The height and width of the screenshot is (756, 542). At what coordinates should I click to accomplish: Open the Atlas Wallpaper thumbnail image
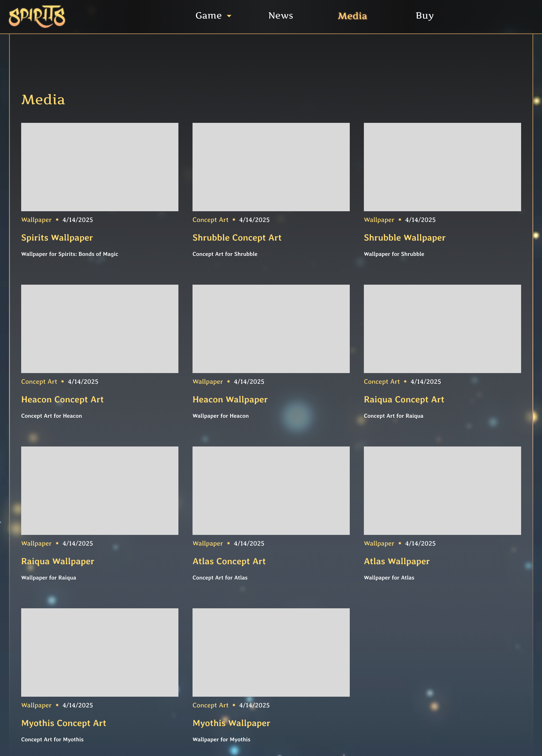[x=442, y=491]
